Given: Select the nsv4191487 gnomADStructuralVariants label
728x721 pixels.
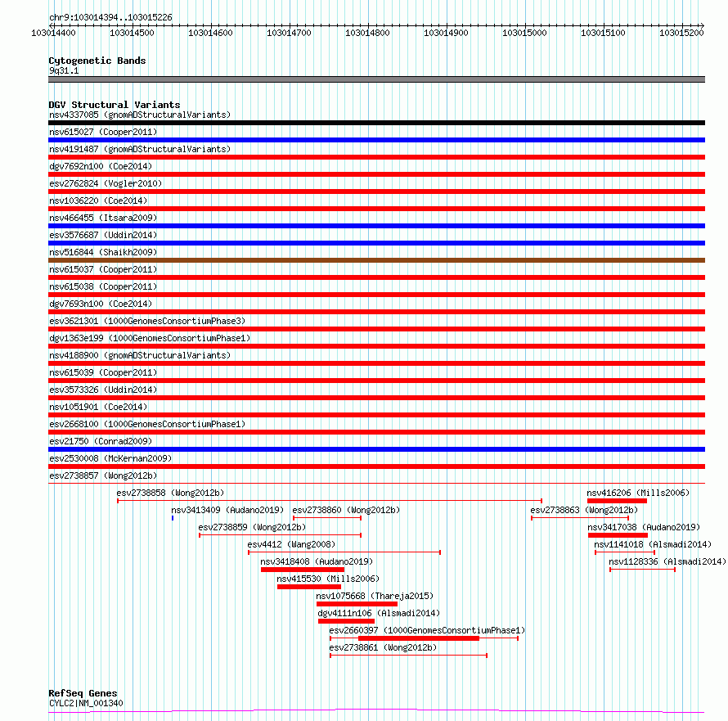Looking at the screenshot, I should [140, 149].
